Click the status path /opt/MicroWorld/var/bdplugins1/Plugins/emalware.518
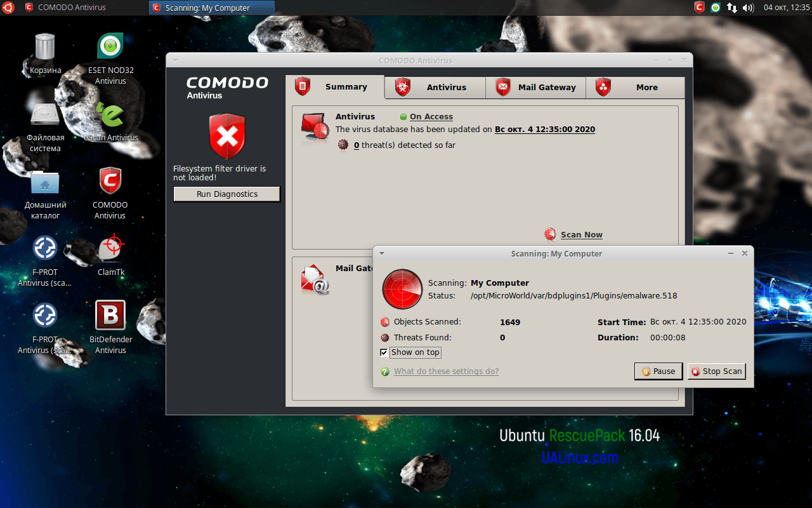The width and height of the screenshot is (812, 508). (x=574, y=296)
